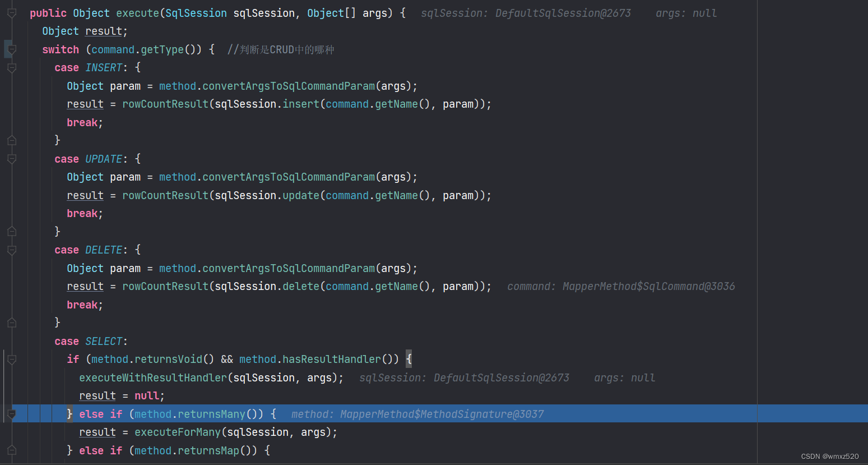
Task: Click convertArgsToSqlCommandParam in INSERT case
Action: coord(289,86)
